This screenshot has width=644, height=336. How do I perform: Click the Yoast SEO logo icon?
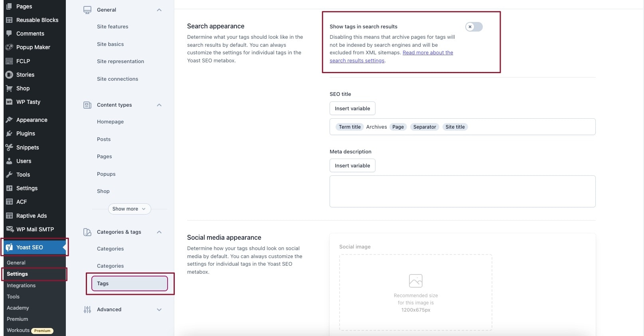tap(9, 247)
